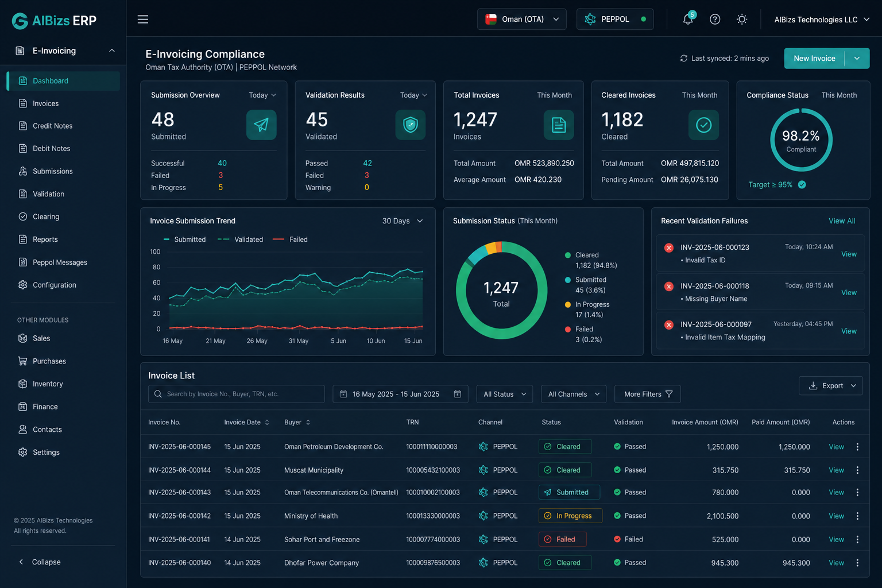Open row actions for INV-2025-06-000145
This screenshot has width=882, height=588.
(857, 447)
